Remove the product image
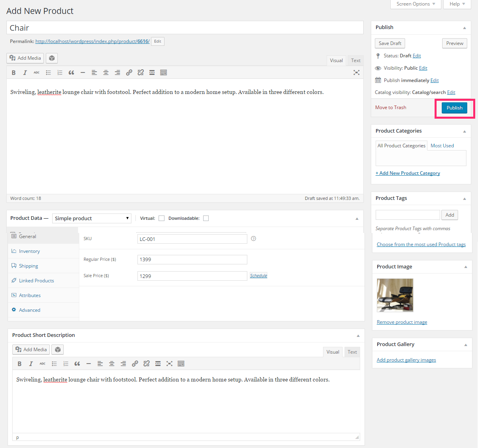 tap(402, 322)
